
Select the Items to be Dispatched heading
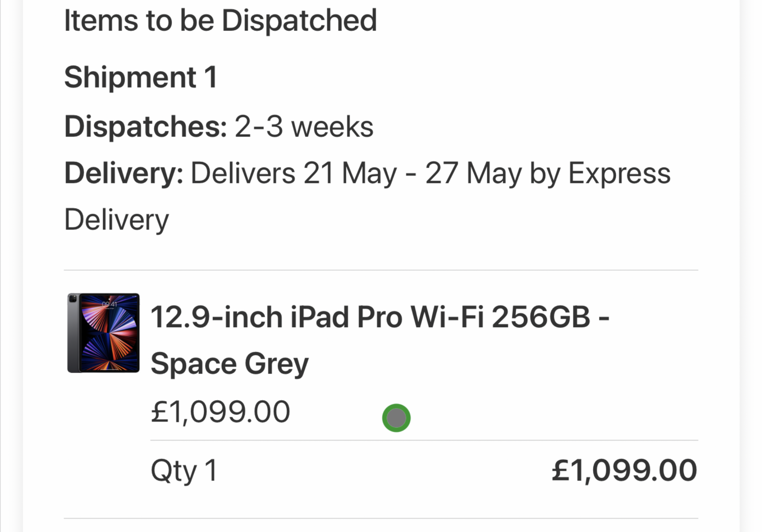point(221,20)
